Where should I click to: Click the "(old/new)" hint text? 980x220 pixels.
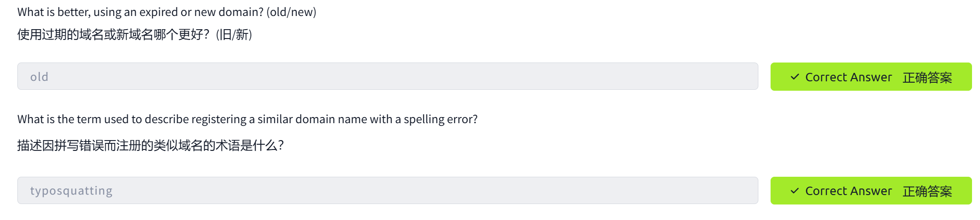point(291,12)
